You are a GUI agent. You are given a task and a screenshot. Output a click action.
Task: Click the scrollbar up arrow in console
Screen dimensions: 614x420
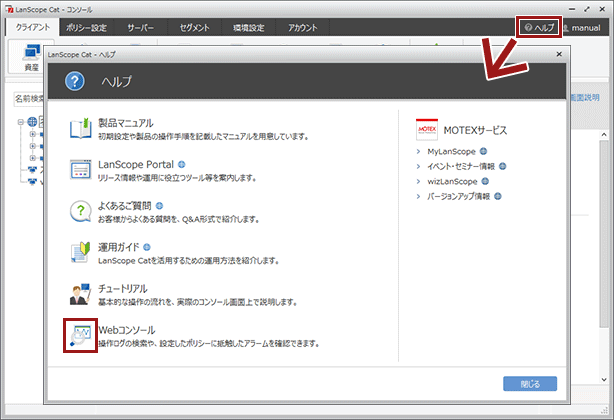coord(604,135)
